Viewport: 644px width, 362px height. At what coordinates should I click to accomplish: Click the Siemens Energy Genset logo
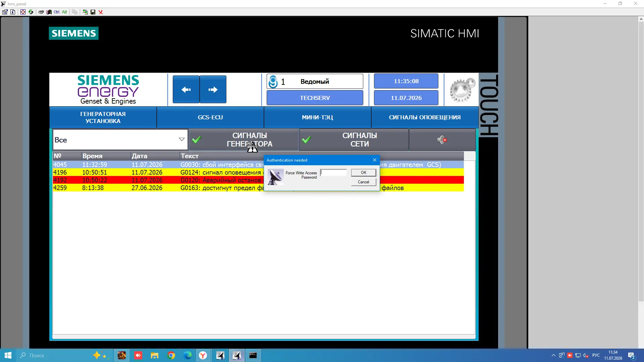[x=108, y=89]
